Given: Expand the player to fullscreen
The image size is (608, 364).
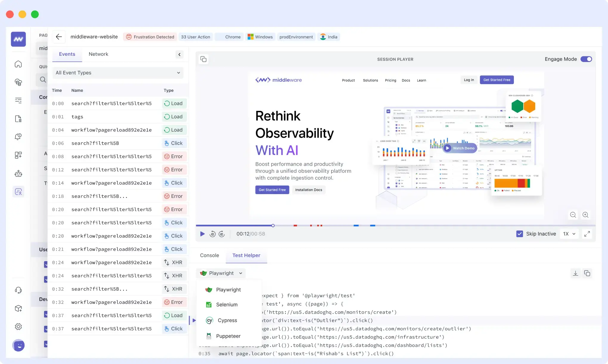Looking at the screenshot, I should (587, 234).
